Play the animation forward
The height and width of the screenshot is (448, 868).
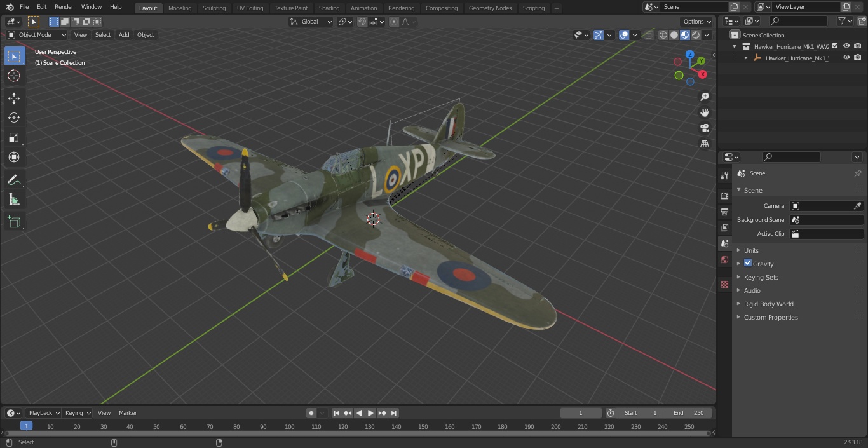tap(370, 413)
